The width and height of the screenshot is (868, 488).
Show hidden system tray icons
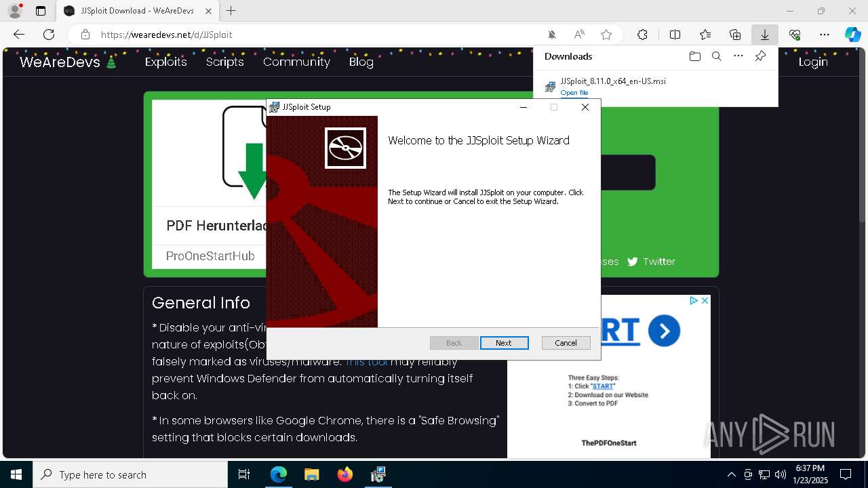pyautogui.click(x=731, y=474)
